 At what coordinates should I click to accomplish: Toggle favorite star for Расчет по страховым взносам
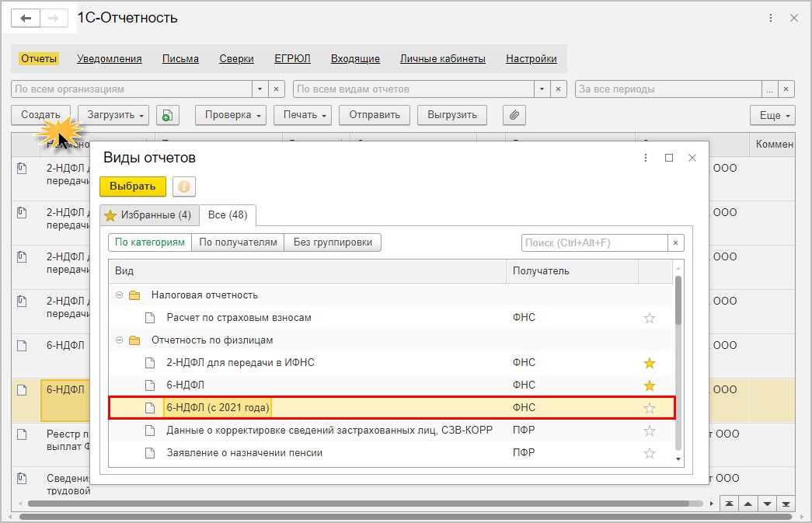coord(650,318)
